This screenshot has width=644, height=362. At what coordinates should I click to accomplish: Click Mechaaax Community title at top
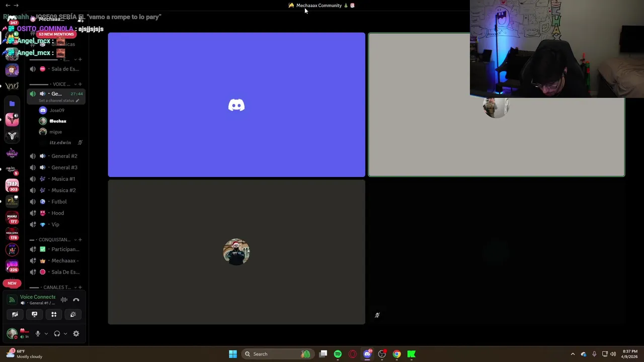point(319,6)
